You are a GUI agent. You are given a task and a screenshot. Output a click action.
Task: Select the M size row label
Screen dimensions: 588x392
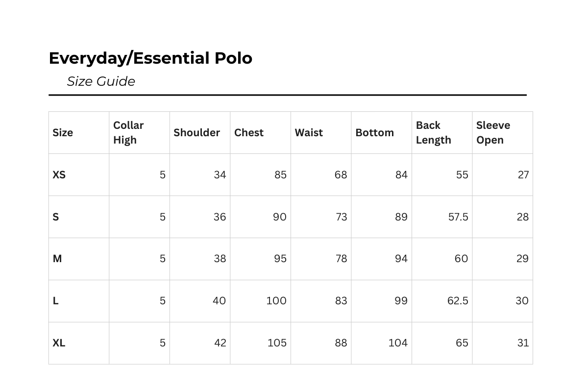tap(57, 259)
